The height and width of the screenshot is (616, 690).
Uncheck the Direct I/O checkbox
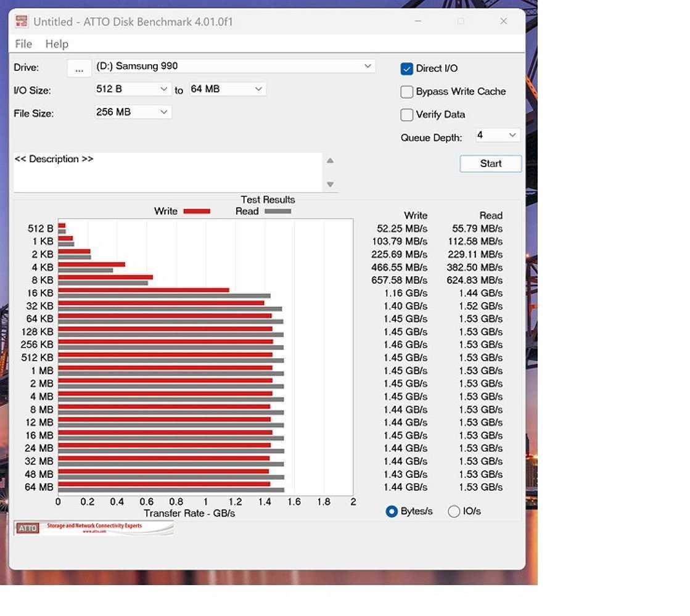pos(406,68)
